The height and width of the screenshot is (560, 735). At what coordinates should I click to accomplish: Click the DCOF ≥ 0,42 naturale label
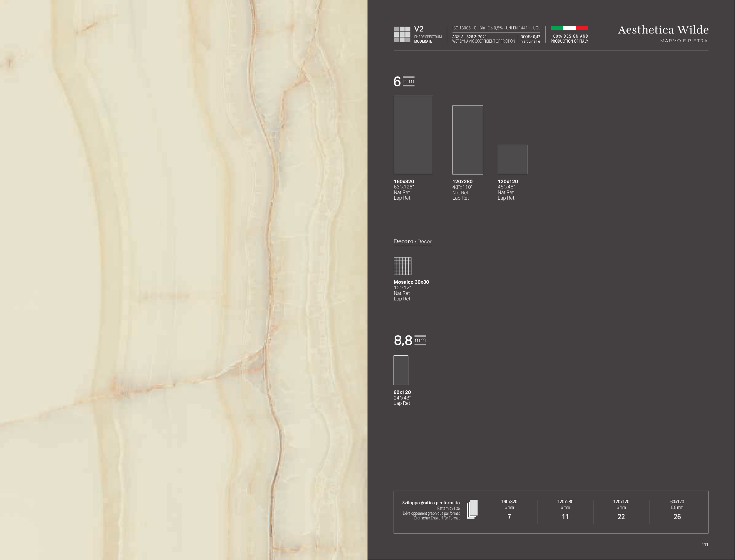click(530, 39)
